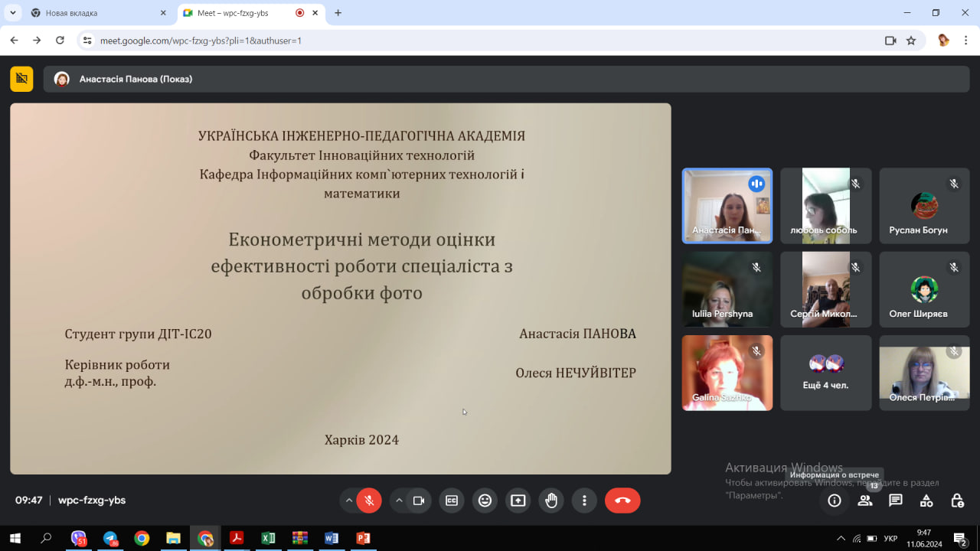Click the red Leave call button
This screenshot has width=980, height=551.
(x=622, y=500)
